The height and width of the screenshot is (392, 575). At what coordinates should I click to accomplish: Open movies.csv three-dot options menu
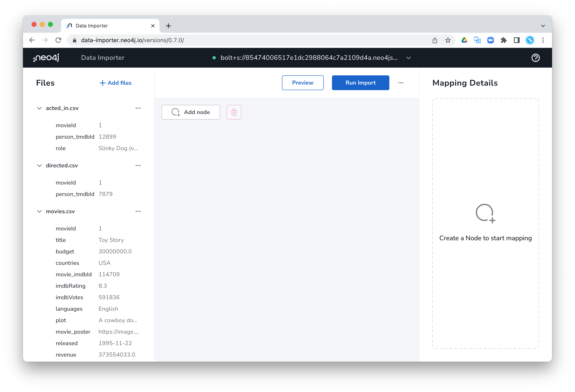coord(138,211)
